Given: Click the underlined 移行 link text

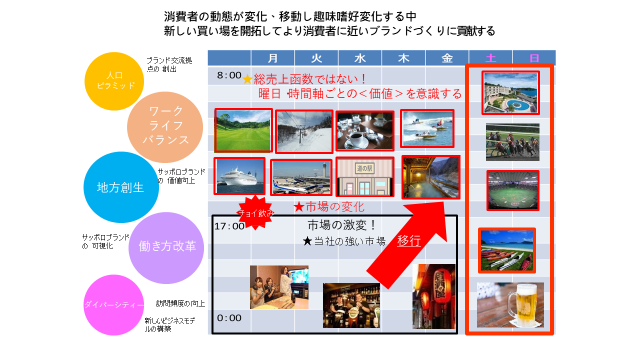Looking at the screenshot, I should point(409,241).
